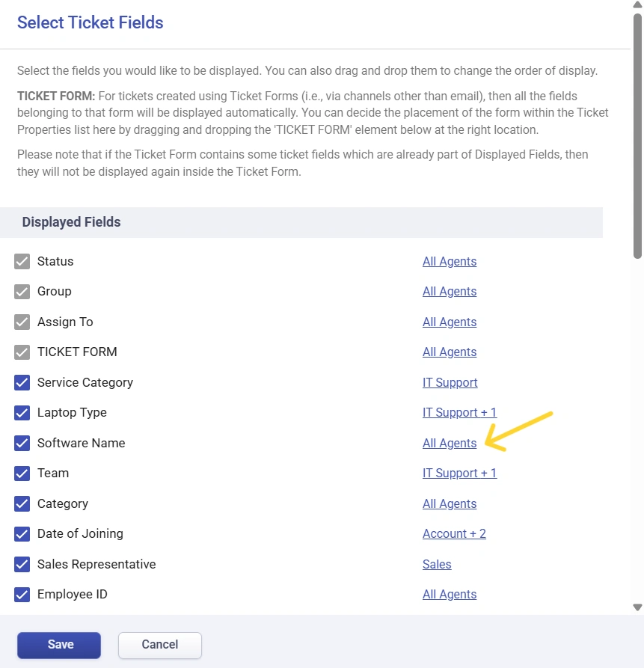
Task: Click the vertical scrollbar thumb
Action: [x=637, y=135]
